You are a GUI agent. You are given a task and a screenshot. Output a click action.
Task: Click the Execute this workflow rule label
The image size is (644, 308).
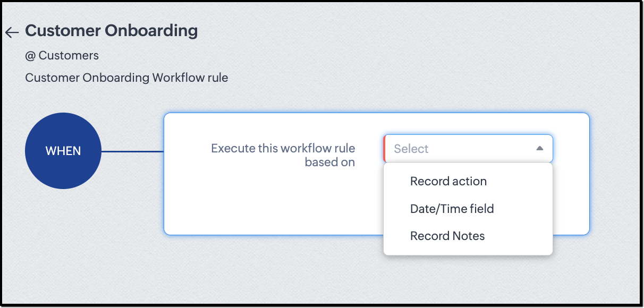[x=283, y=148]
